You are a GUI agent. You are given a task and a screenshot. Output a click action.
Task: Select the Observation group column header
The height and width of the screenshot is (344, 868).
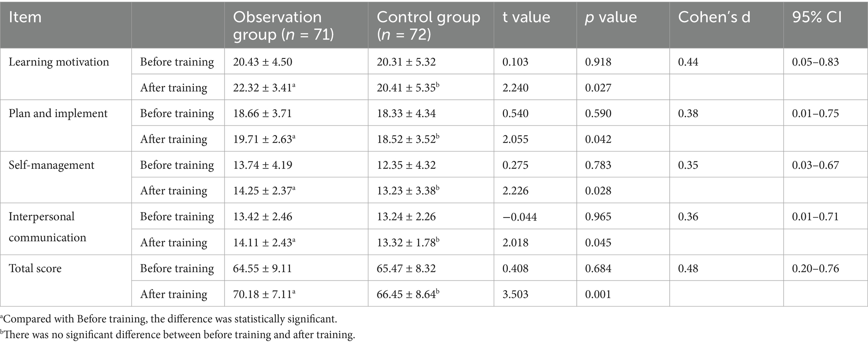coord(283,26)
